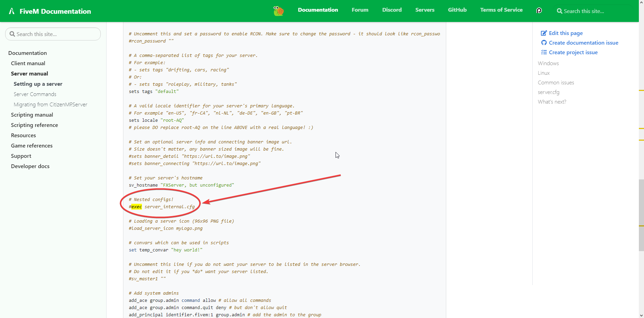Click the snail mascot icon in navbar
Screen dimensions: 644x318
click(279, 11)
